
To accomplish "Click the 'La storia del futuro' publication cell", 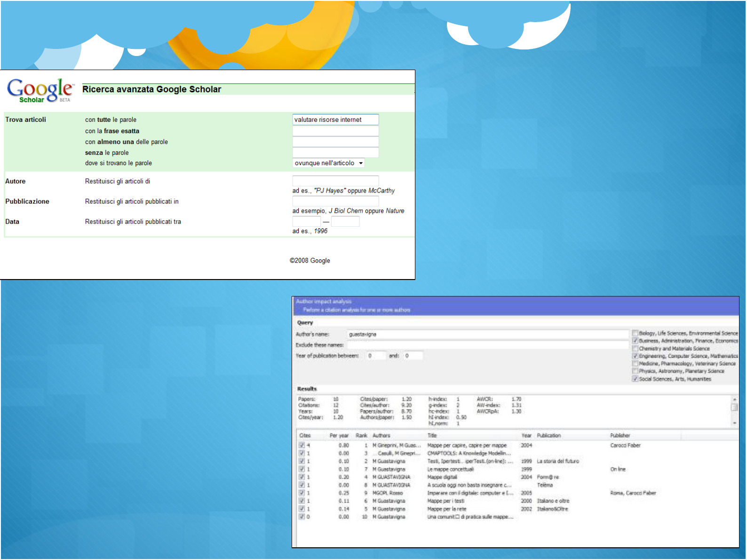I will [558, 461].
